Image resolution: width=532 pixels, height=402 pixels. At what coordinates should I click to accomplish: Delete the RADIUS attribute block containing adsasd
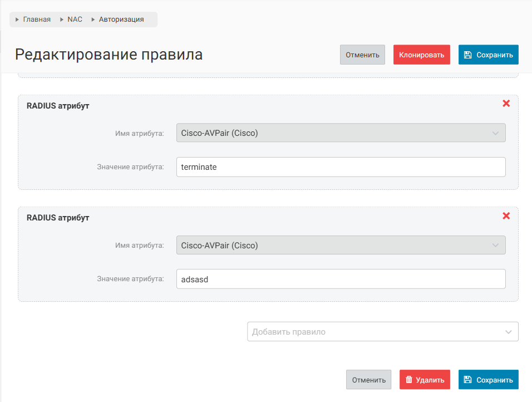click(506, 215)
